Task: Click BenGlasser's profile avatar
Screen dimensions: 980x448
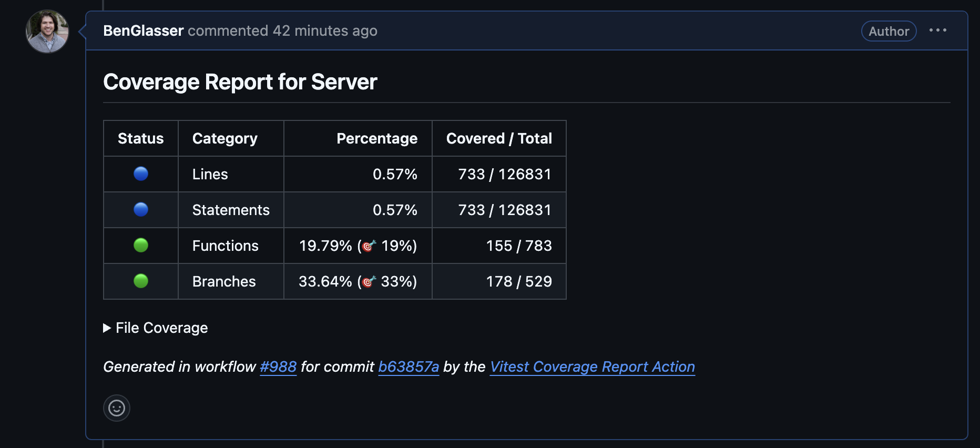Action: [x=47, y=32]
